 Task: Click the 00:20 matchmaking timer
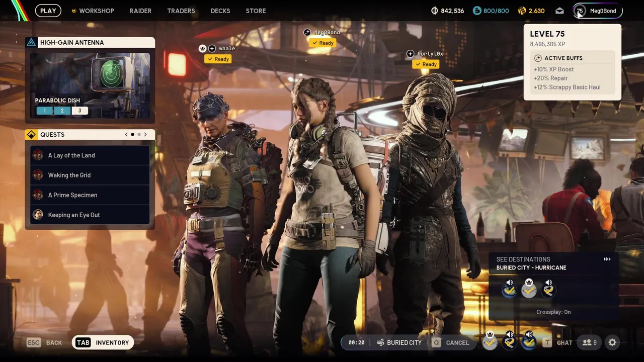pyautogui.click(x=356, y=343)
